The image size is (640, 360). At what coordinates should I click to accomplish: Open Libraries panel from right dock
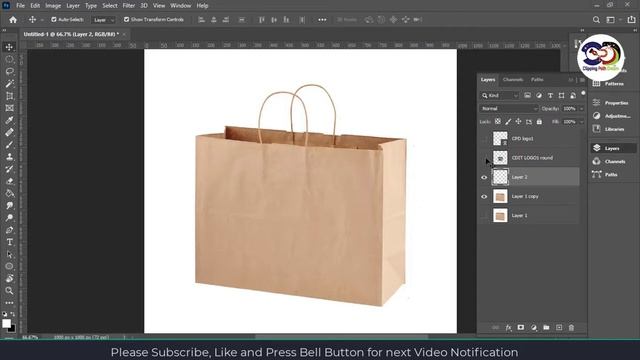(612, 129)
